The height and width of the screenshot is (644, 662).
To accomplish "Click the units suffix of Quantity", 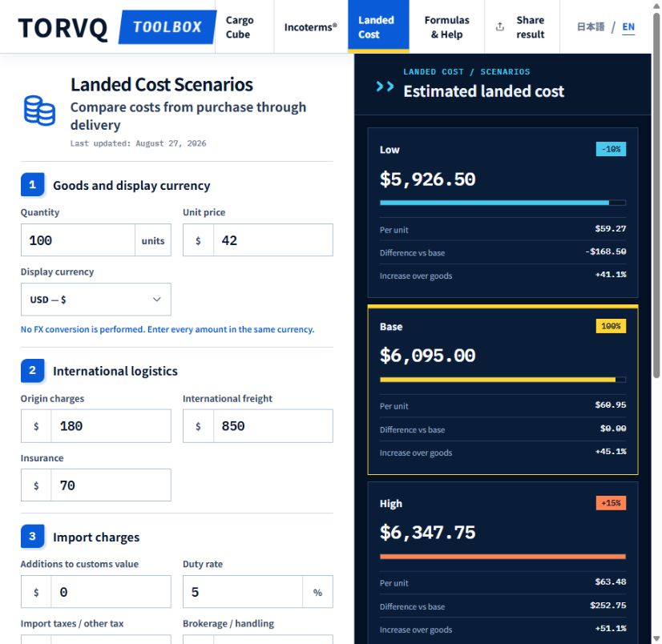I will [153, 240].
